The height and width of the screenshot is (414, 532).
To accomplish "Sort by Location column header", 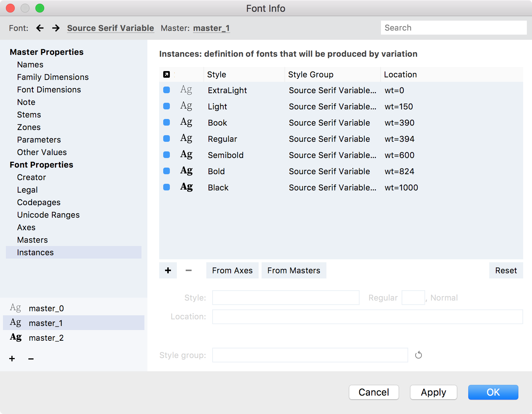I will [452, 74].
